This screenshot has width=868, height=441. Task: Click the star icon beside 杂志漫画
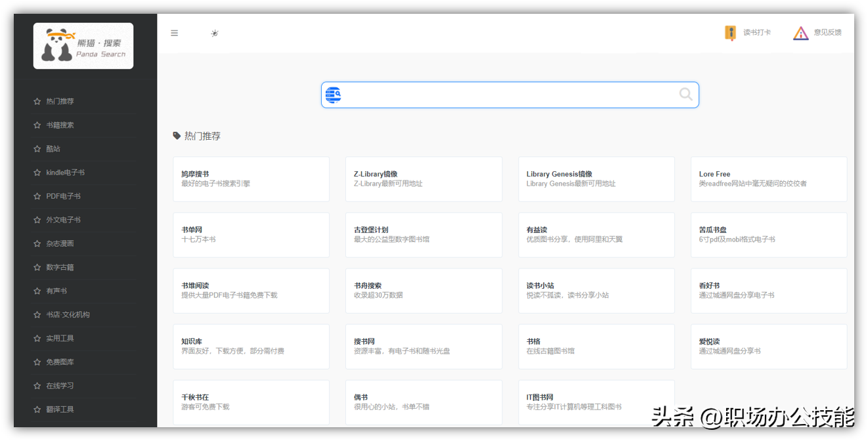pos(37,243)
